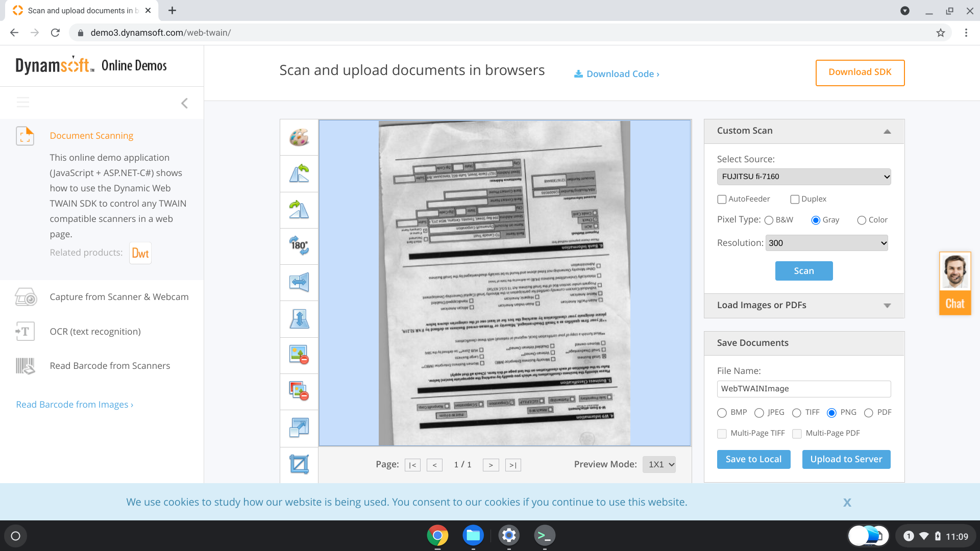This screenshot has width=980, height=551.
Task: Open the Files app in shelf
Action: [473, 535]
